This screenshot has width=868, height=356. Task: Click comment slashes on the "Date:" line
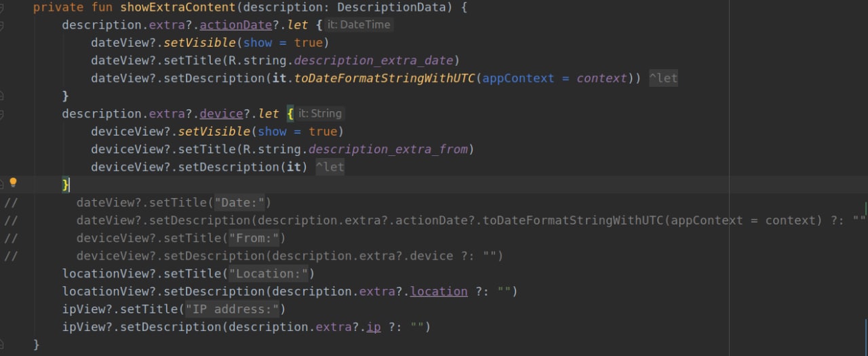(10, 203)
